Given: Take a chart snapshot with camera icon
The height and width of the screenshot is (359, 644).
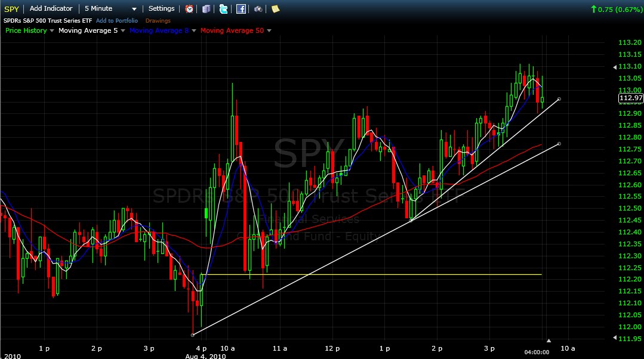Looking at the screenshot, I should pos(258,8).
